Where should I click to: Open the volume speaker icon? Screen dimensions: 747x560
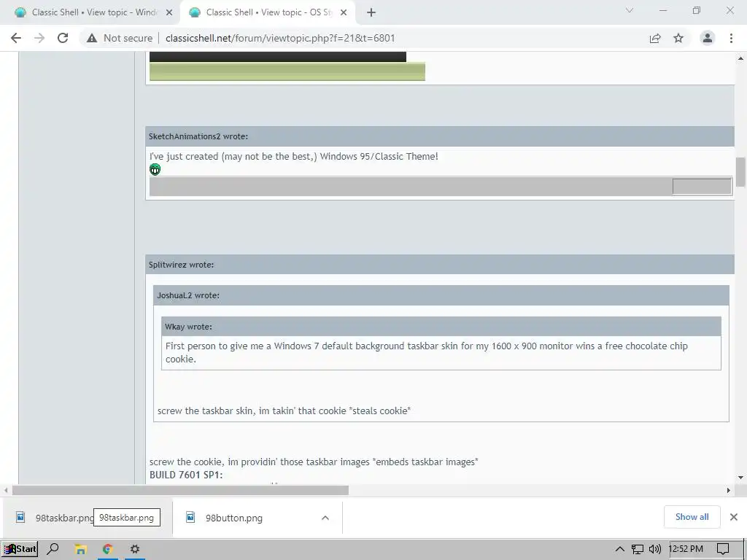(x=655, y=549)
